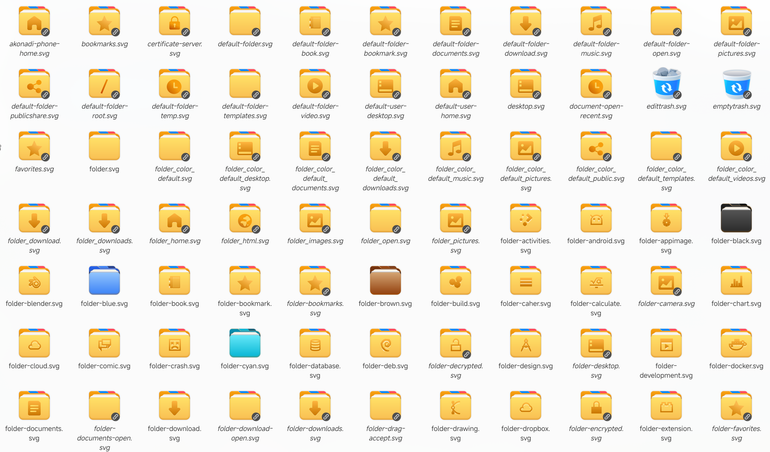This screenshot has height=452, width=770.
Task: Click the 'folder-desktop.svg' label
Action: point(596,370)
